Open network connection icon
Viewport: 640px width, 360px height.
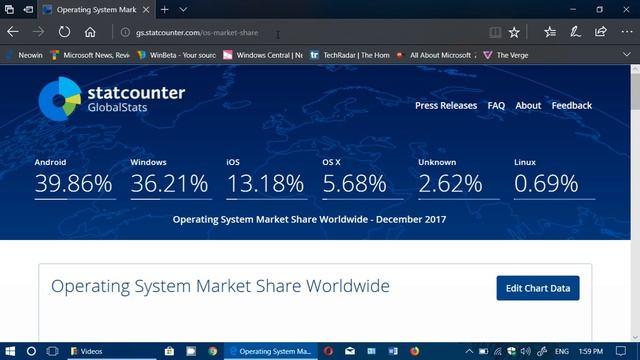pos(498,351)
